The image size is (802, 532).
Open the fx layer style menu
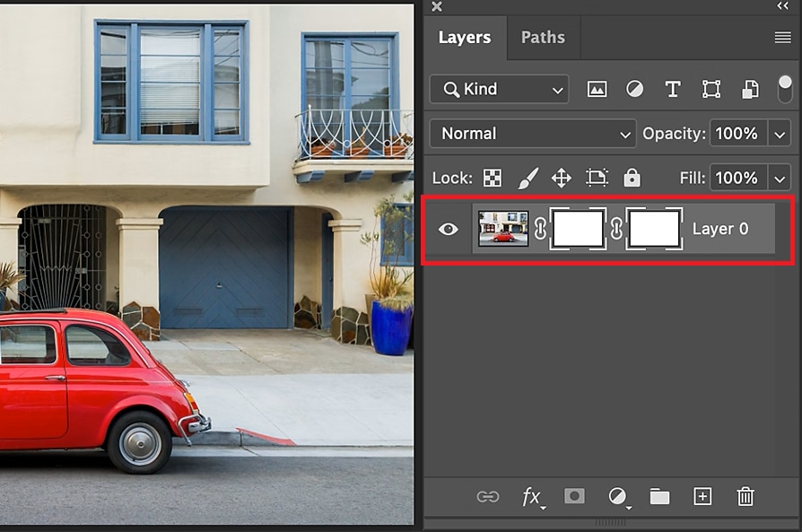(533, 497)
